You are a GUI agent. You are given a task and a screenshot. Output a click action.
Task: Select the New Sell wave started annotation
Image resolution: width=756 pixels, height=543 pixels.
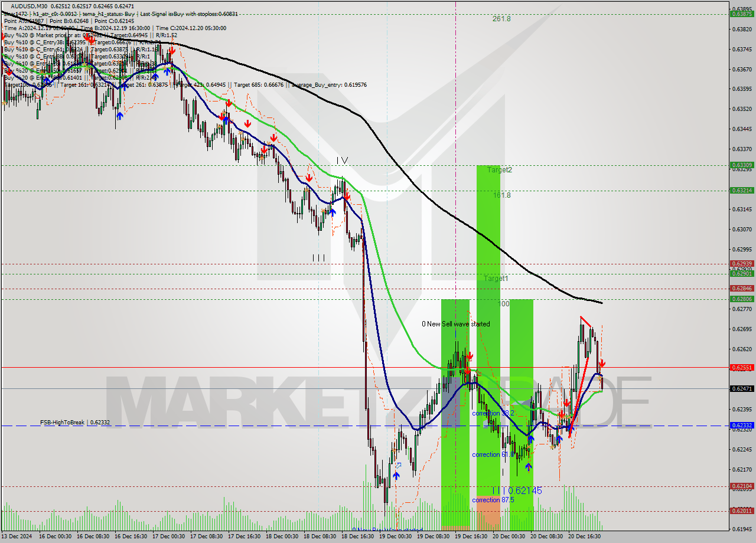456,323
